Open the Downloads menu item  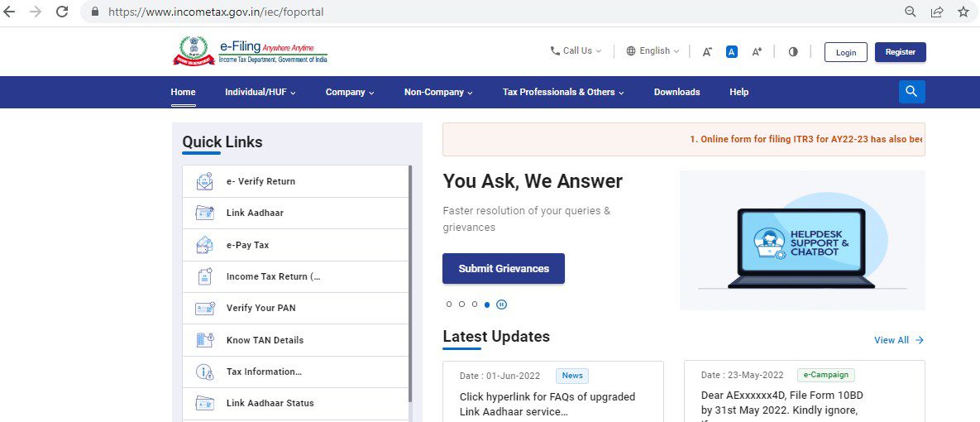coord(676,92)
